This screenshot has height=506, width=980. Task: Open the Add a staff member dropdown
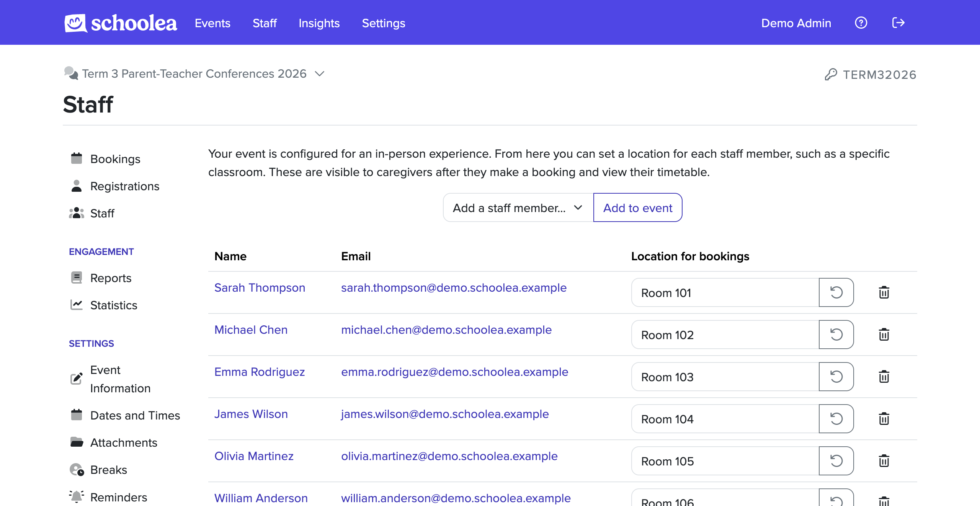(518, 208)
